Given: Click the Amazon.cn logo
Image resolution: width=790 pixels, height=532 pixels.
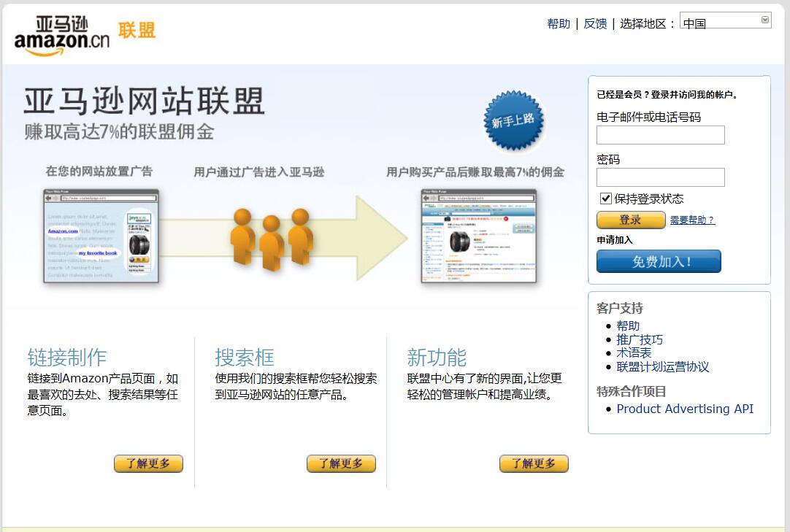Looking at the screenshot, I should pos(62,34).
